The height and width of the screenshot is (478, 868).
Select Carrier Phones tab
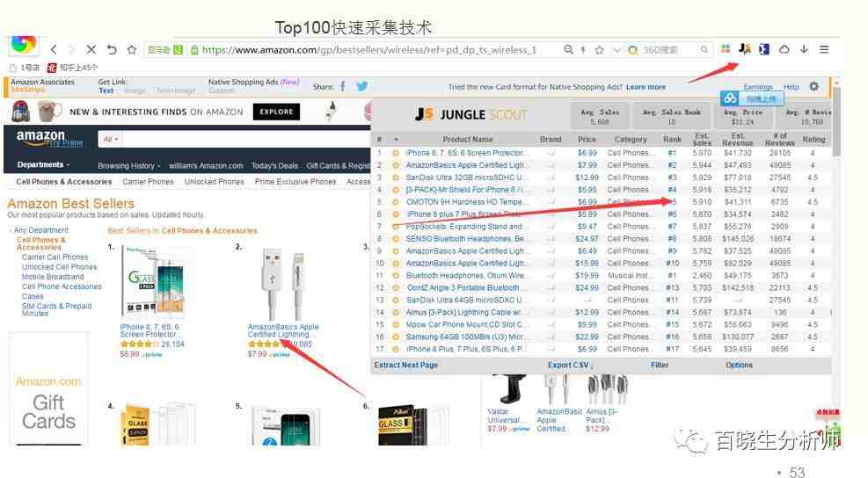(148, 182)
